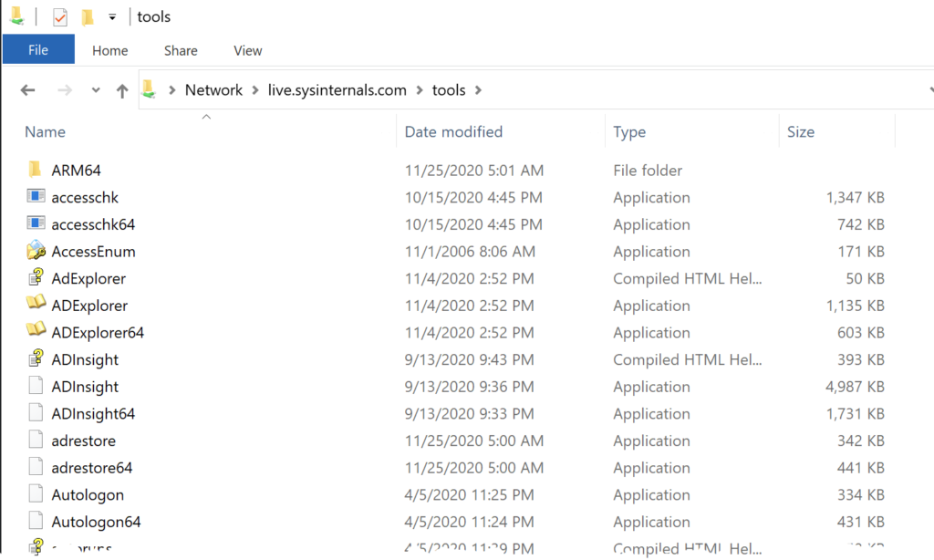
Task: Click live.sysinternals.com in the address path
Action: (x=337, y=90)
